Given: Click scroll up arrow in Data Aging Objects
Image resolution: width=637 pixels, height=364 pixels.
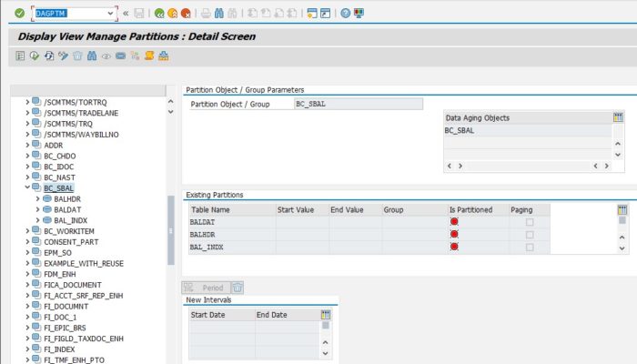Looking at the screenshot, I should tap(618, 144).
